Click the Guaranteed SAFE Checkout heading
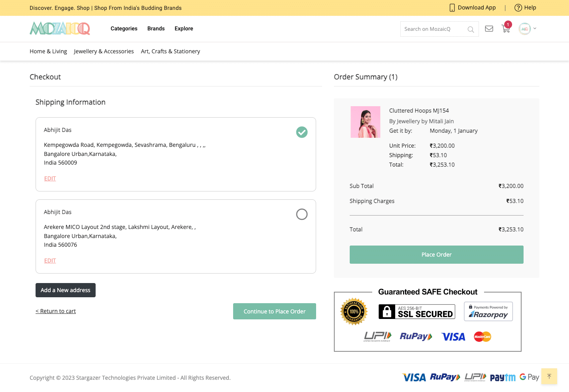The image size is (569, 392). click(x=428, y=292)
